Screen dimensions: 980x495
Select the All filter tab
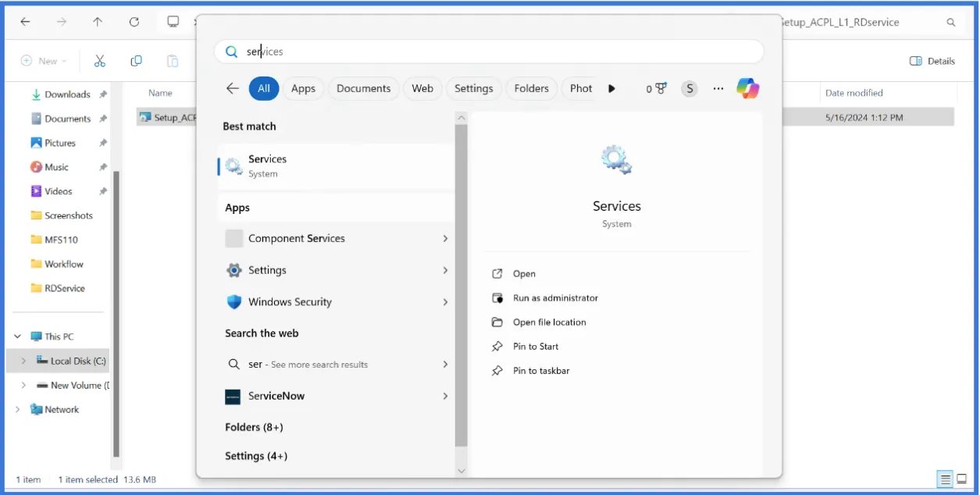point(264,88)
